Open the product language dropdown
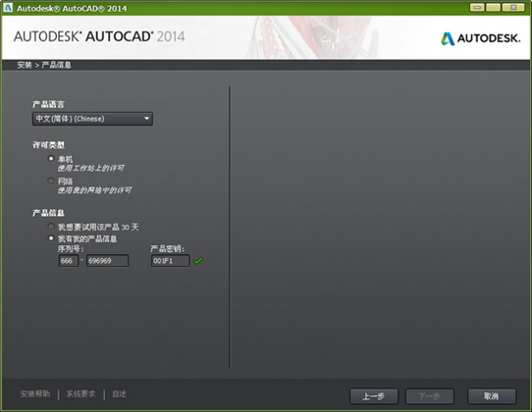 click(92, 119)
